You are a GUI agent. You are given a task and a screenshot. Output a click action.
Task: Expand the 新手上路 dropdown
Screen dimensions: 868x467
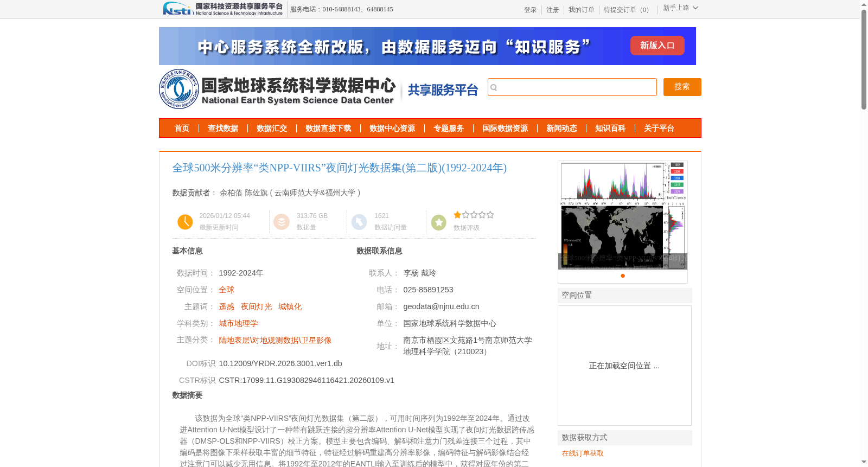680,8
